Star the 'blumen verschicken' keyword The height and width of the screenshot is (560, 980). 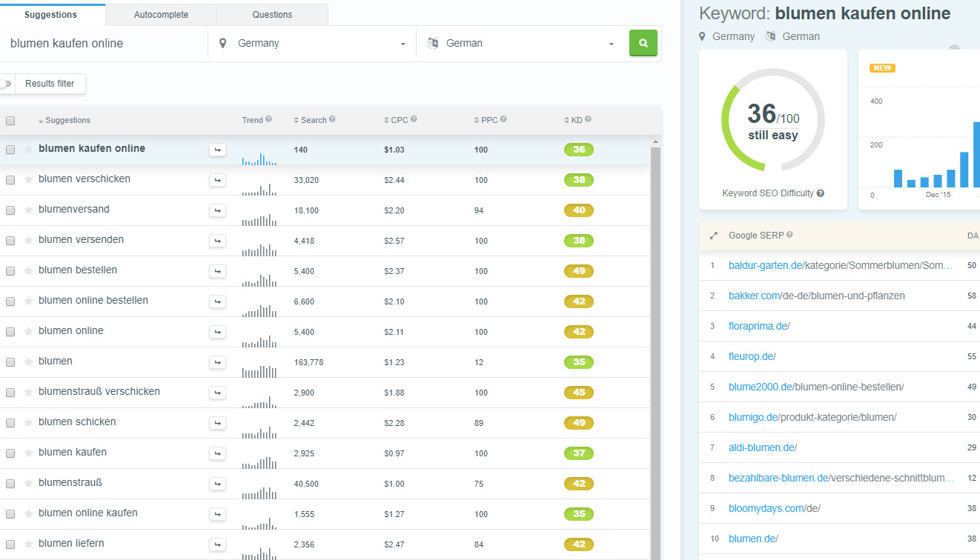(x=29, y=179)
